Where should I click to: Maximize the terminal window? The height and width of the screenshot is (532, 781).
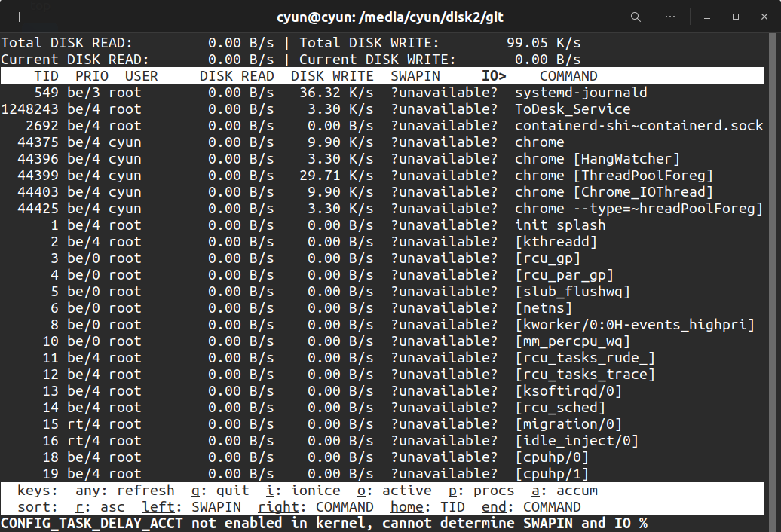click(736, 17)
